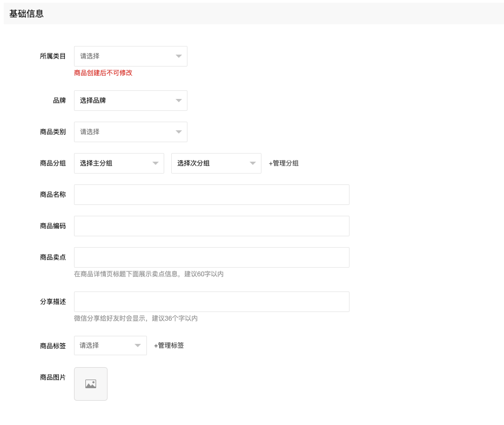Open the 所属类目 dropdown

pos(131,56)
